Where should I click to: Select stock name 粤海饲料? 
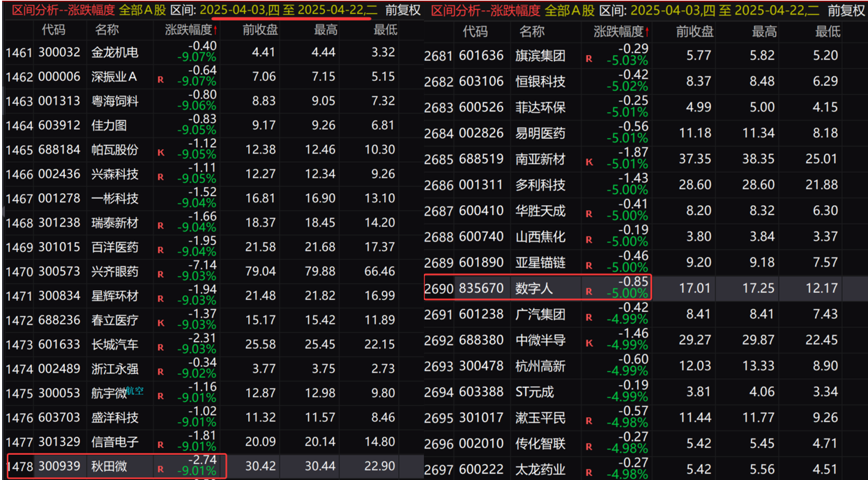(x=115, y=101)
